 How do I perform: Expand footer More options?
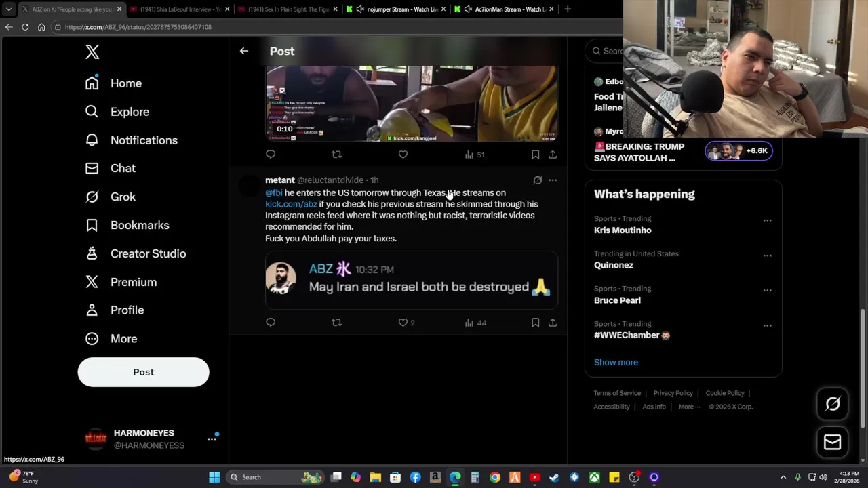pos(689,407)
